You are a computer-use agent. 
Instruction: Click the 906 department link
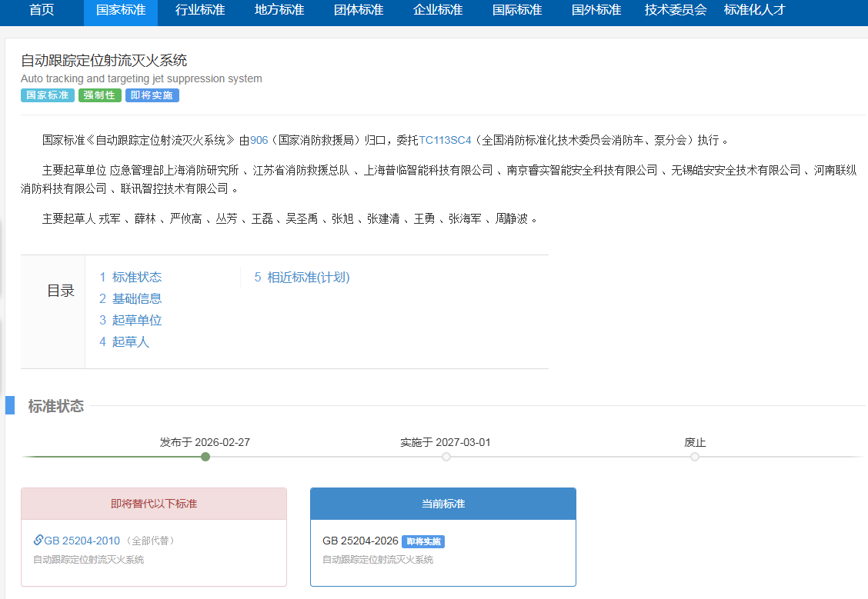[259, 140]
